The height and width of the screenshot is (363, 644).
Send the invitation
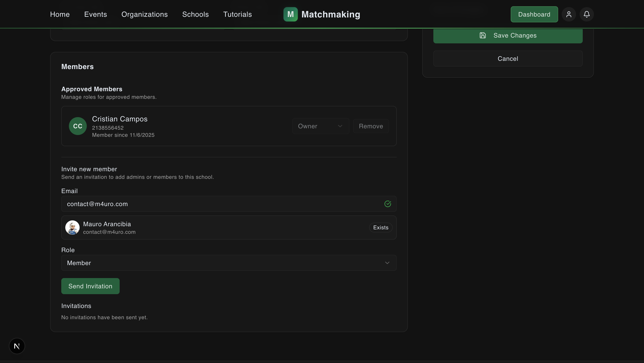[x=90, y=286]
